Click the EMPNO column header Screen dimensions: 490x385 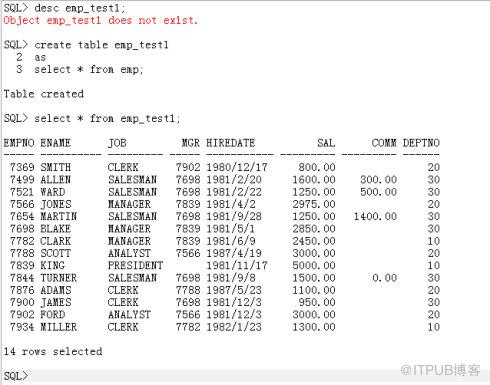point(19,143)
